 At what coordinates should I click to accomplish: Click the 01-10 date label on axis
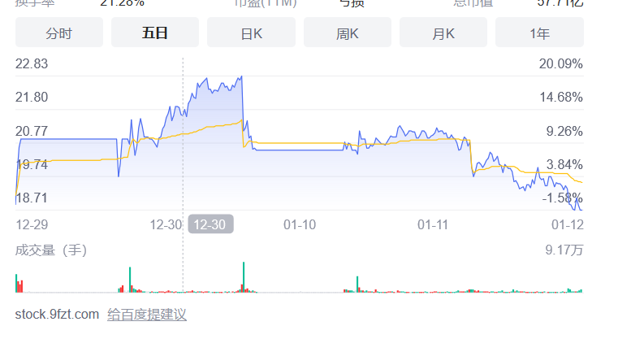[x=300, y=224]
